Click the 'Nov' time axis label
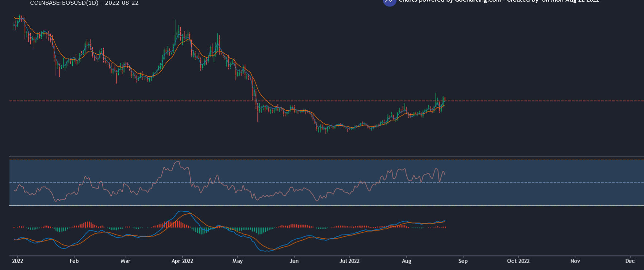644x270 pixels. point(575,261)
